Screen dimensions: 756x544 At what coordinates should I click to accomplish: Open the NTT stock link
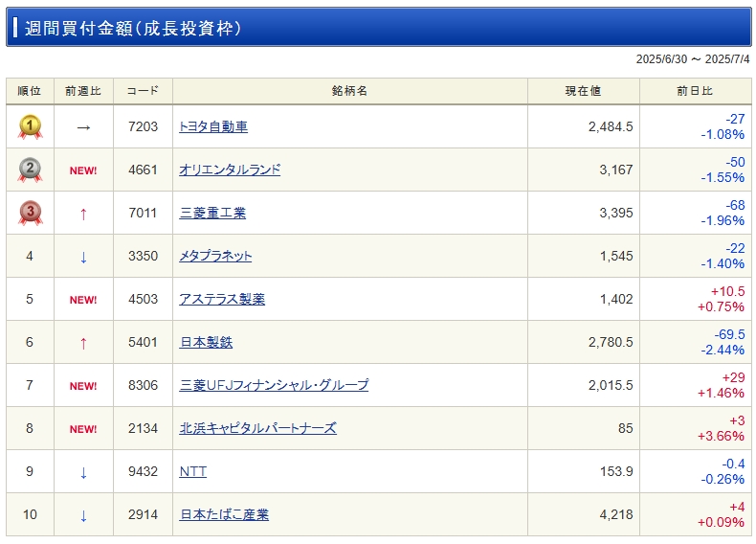pyautogui.click(x=193, y=471)
